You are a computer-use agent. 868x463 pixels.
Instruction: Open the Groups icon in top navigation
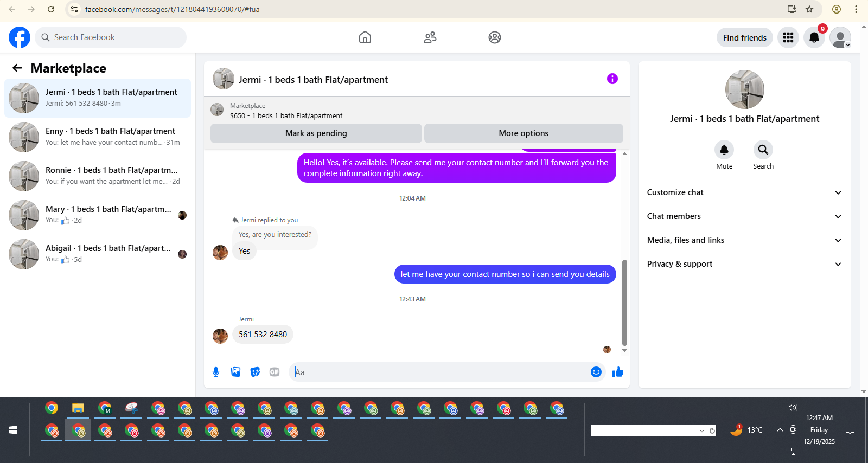click(495, 37)
